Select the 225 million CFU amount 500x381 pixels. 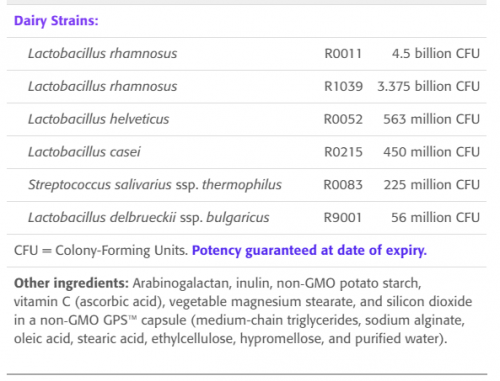[432, 185]
